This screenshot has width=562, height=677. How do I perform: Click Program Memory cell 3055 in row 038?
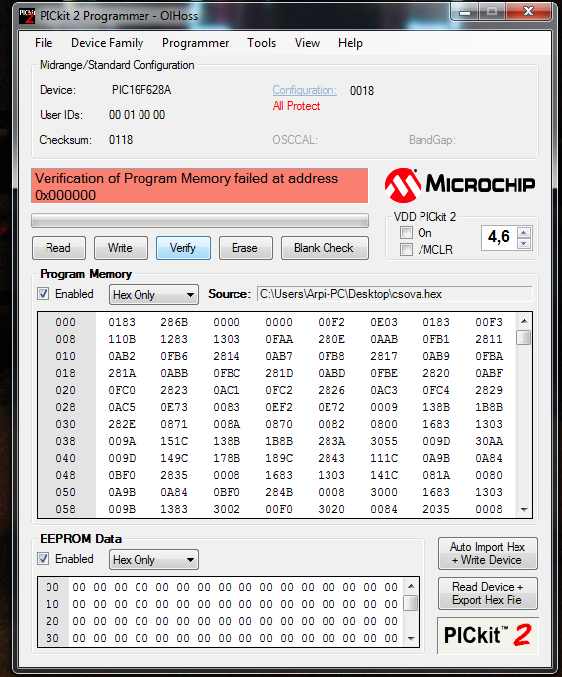(x=384, y=441)
